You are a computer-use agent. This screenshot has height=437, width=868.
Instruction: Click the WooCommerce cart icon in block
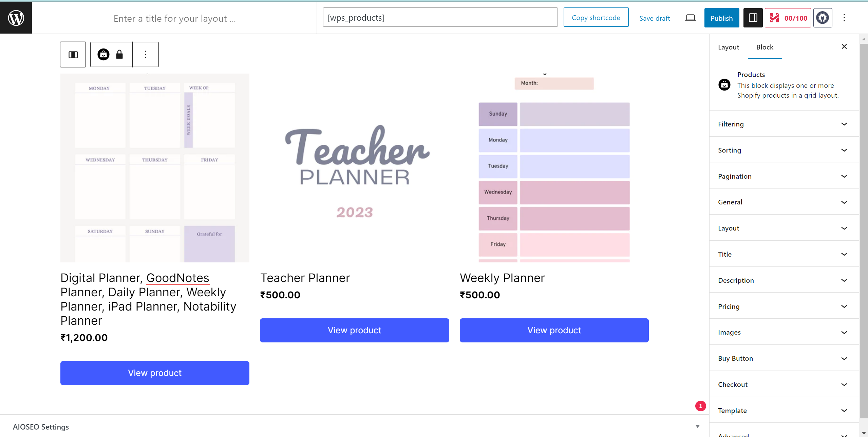pos(102,54)
